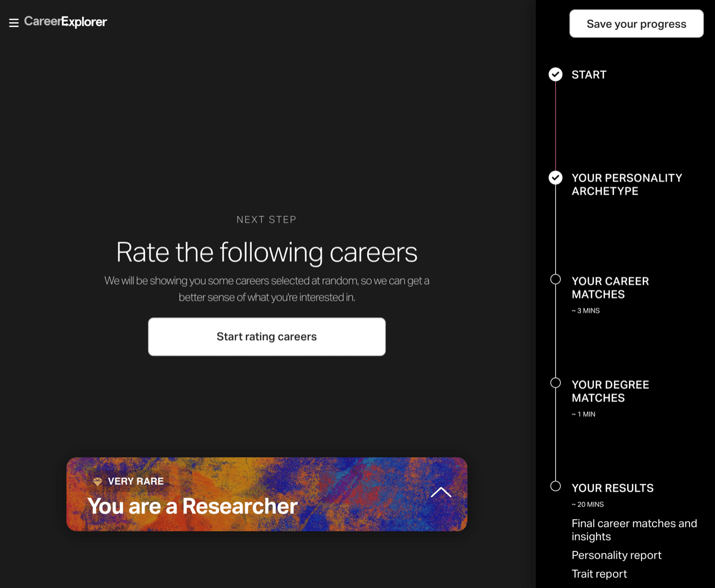Click the VERY RARE label
The width and height of the screenshot is (715, 588).
point(136,481)
